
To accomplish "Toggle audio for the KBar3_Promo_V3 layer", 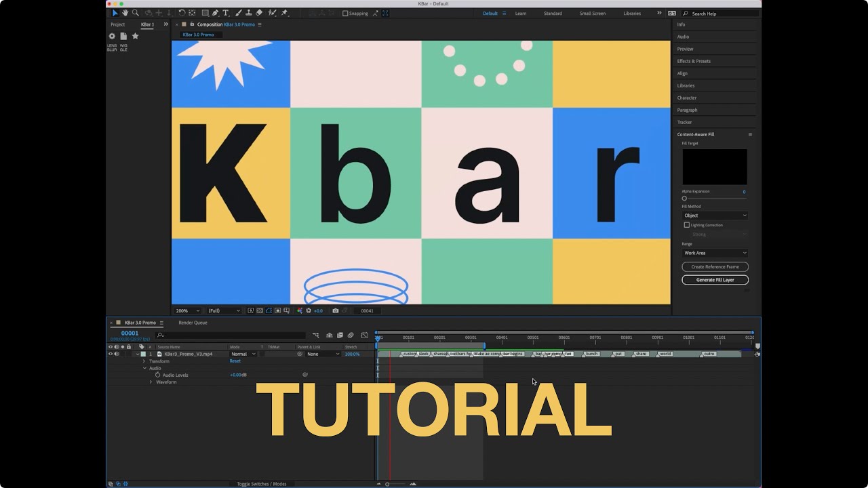I will [116, 354].
